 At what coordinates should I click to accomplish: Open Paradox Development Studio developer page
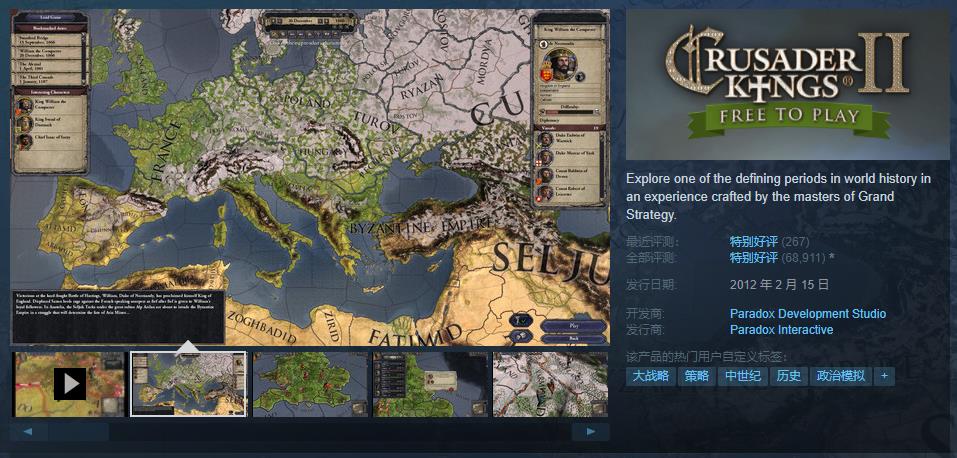click(x=807, y=314)
